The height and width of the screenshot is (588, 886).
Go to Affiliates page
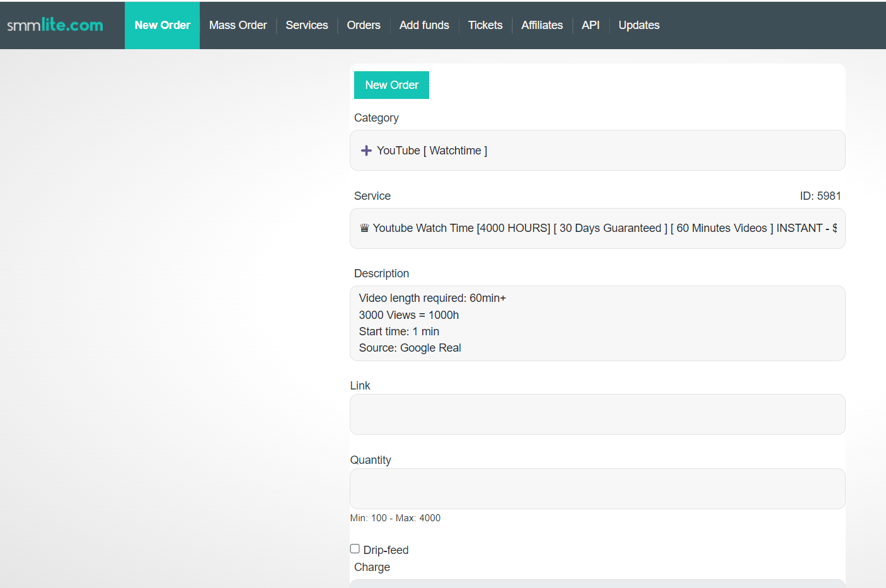pyautogui.click(x=542, y=25)
